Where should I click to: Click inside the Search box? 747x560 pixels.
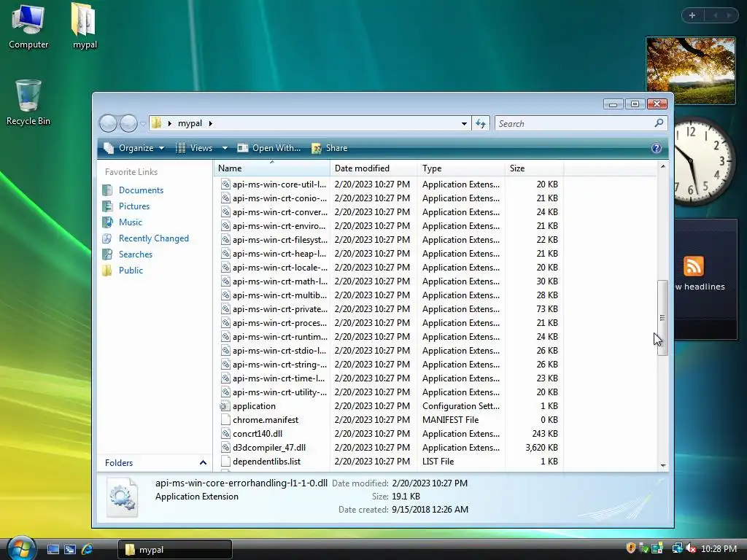click(x=574, y=124)
